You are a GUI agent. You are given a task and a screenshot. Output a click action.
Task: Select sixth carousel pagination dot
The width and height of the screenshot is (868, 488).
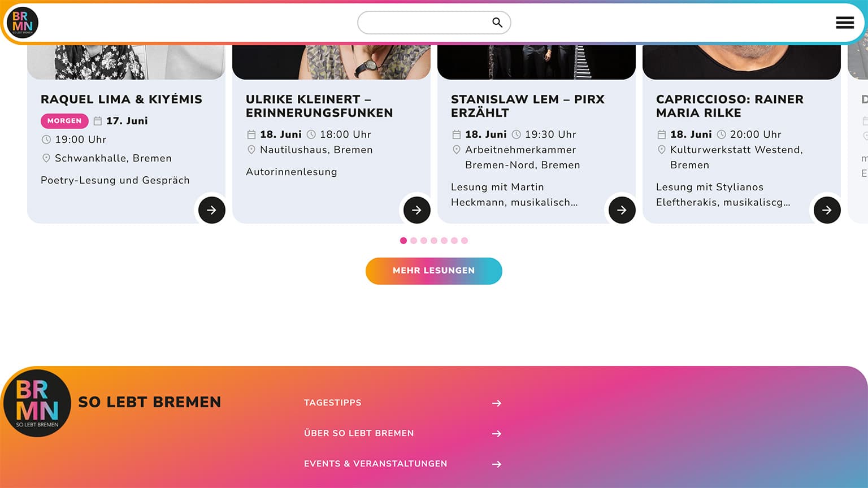(x=454, y=241)
